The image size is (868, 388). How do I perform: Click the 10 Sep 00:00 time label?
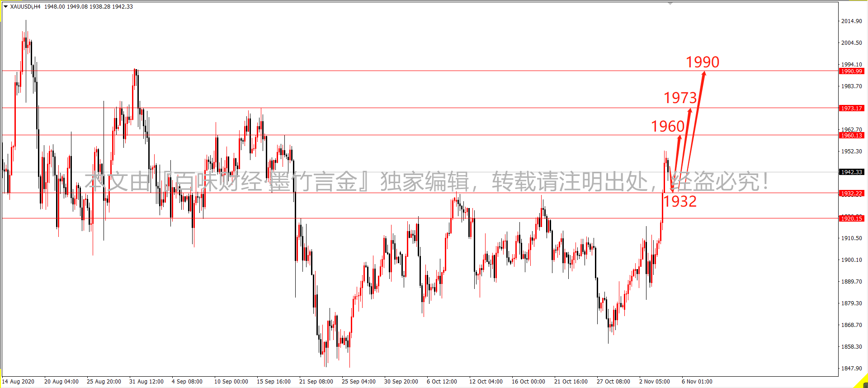coord(231,382)
